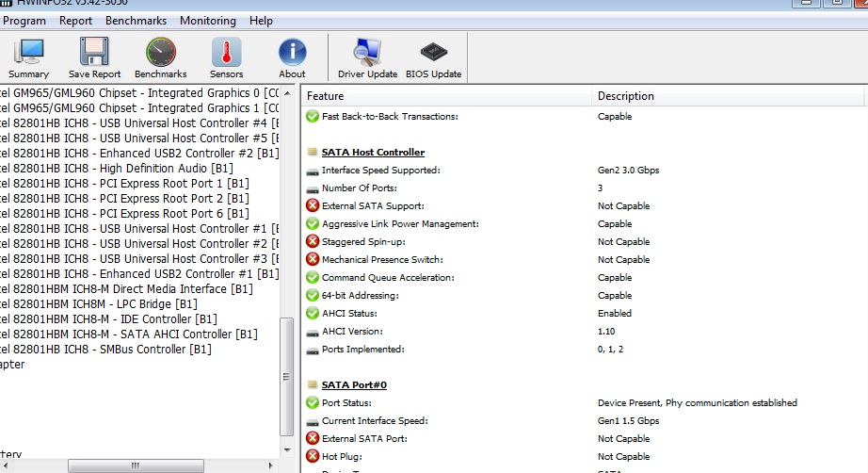The width and height of the screenshot is (868, 473).
Task: Click the 'Gen2 3.0 Gbps' value
Action: [628, 170]
